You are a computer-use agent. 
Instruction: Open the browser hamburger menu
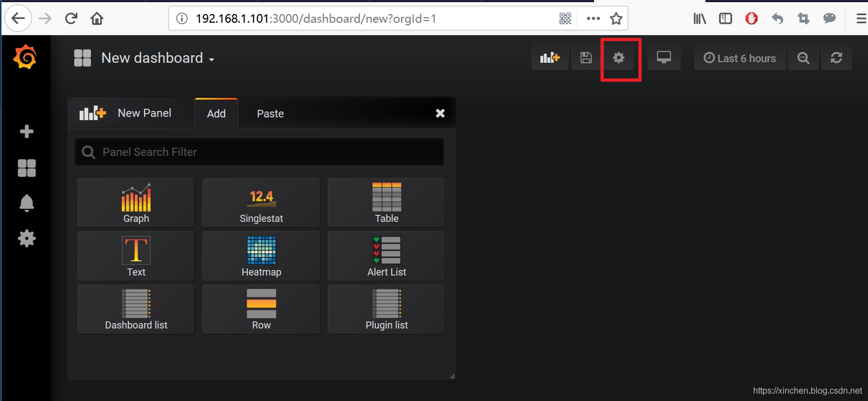point(862,19)
